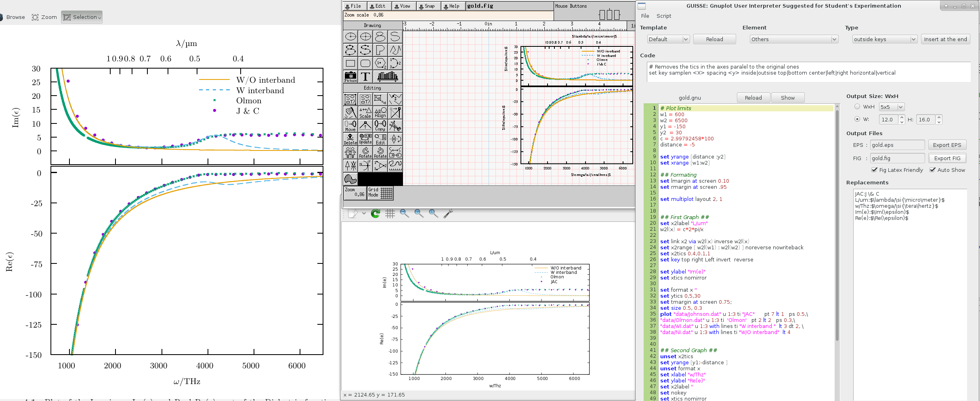Choose the Scale objects tool in xfig
The image size is (980, 401).
365,113
